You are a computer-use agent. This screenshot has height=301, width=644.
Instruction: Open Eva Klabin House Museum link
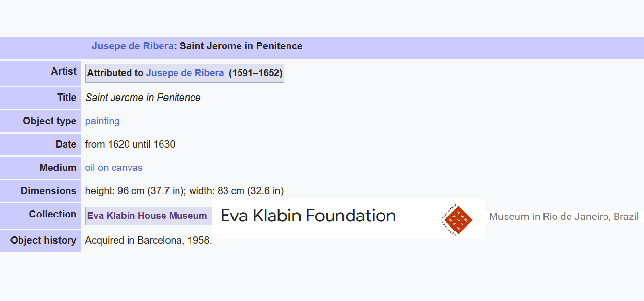pyautogui.click(x=147, y=216)
